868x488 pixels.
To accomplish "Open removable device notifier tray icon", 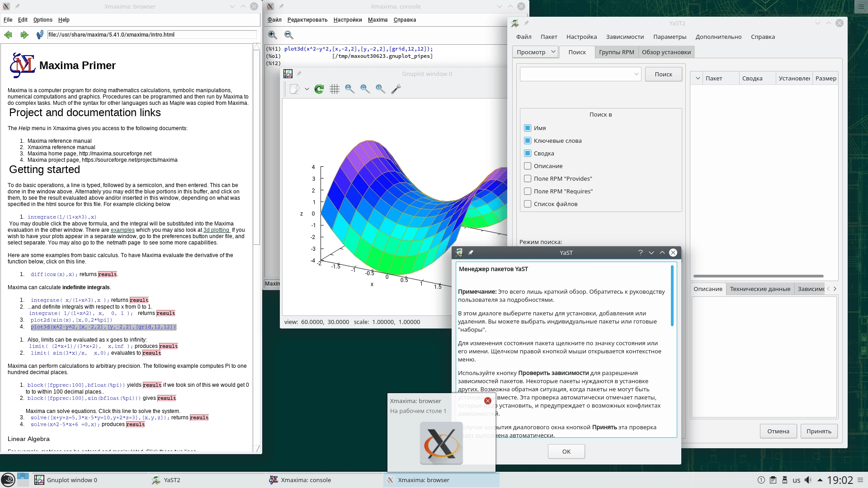I will [785, 480].
